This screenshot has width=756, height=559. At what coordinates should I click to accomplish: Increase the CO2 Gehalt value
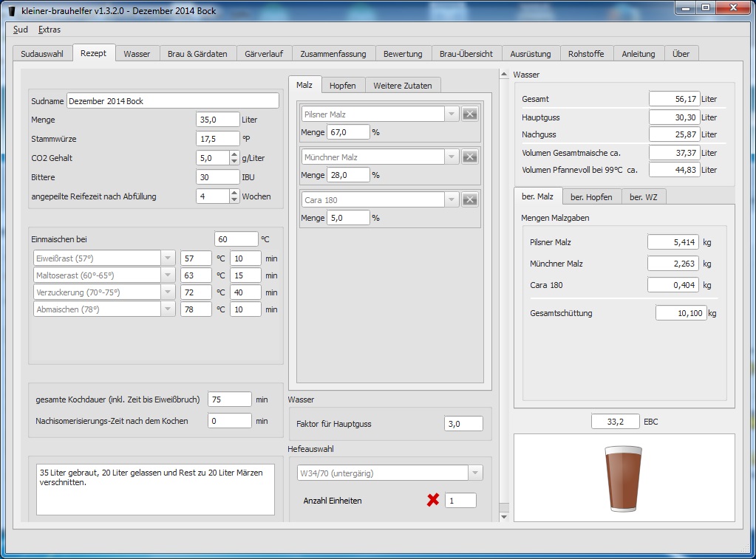click(x=235, y=154)
